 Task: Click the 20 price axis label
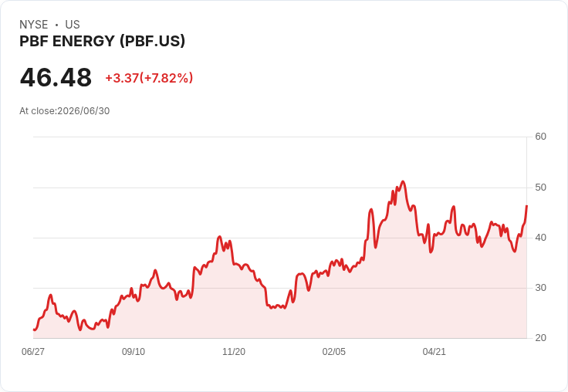(x=540, y=338)
